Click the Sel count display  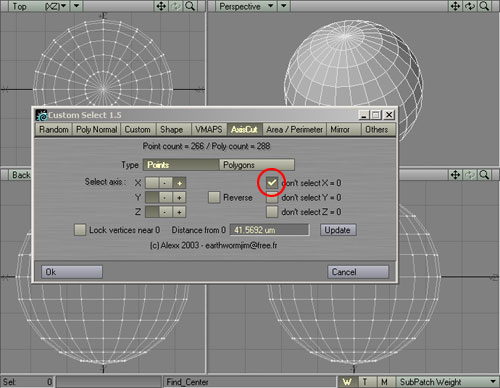(27, 382)
